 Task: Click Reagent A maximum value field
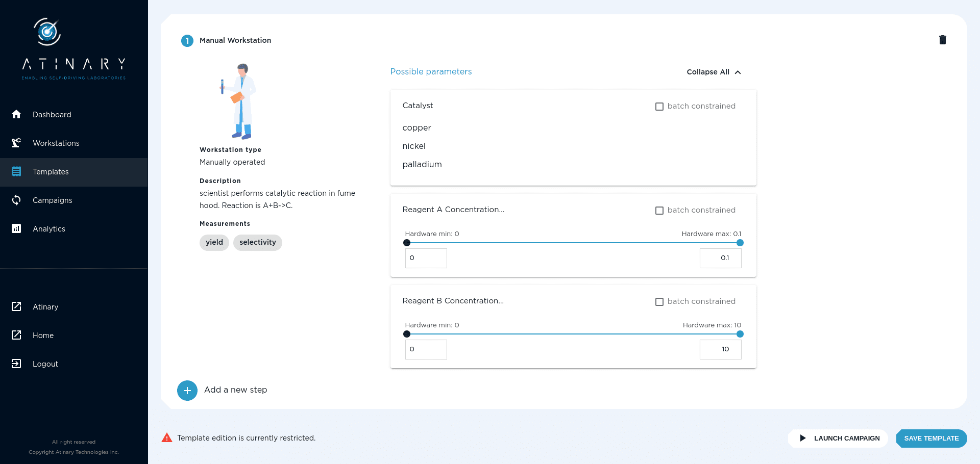click(721, 258)
